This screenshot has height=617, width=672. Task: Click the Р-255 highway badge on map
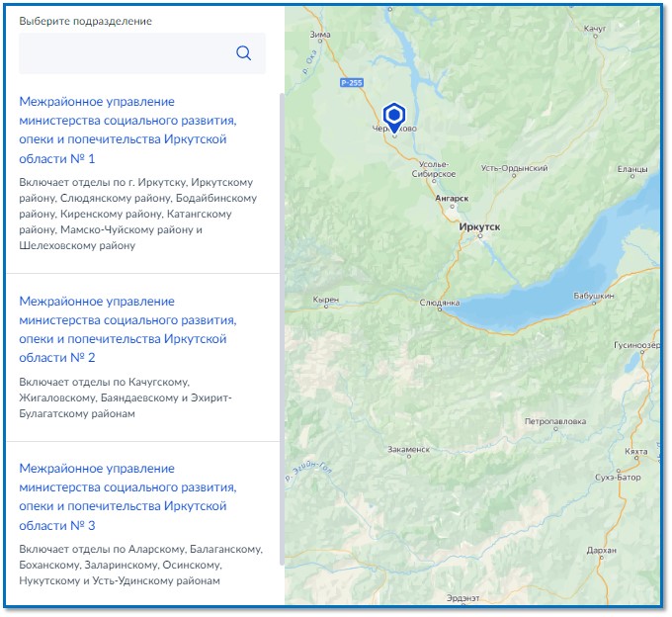pyautogui.click(x=350, y=83)
